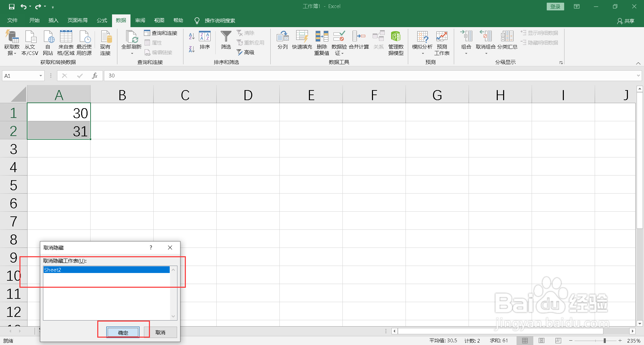Open Advanced filter (高级)
The height and width of the screenshot is (345, 644).
(x=246, y=52)
